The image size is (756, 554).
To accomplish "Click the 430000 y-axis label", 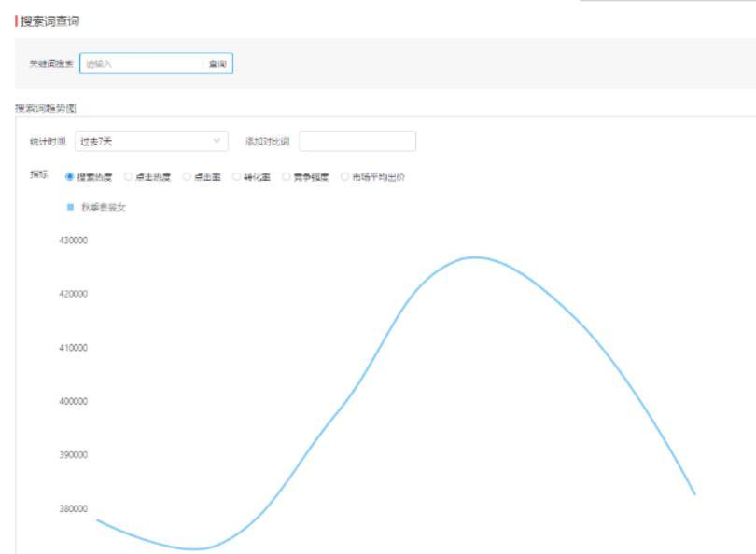I will point(72,240).
